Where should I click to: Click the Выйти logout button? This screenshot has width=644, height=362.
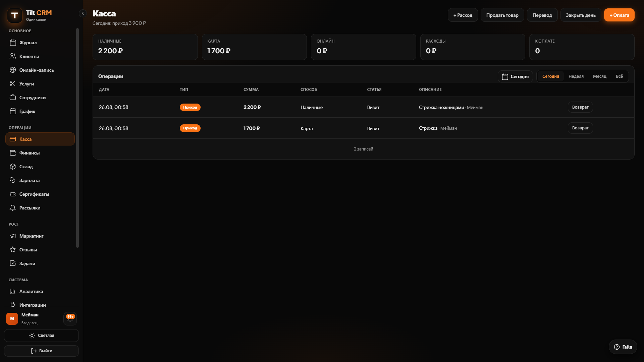point(41,351)
